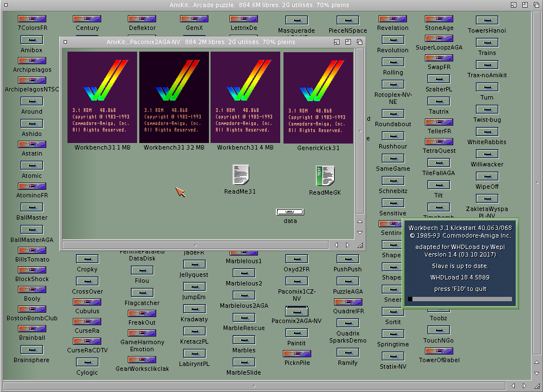This screenshot has height=392, width=543.
Task: Click the Pacomix2AGA-NV window horizontal scrollbar
Action: coord(195,245)
